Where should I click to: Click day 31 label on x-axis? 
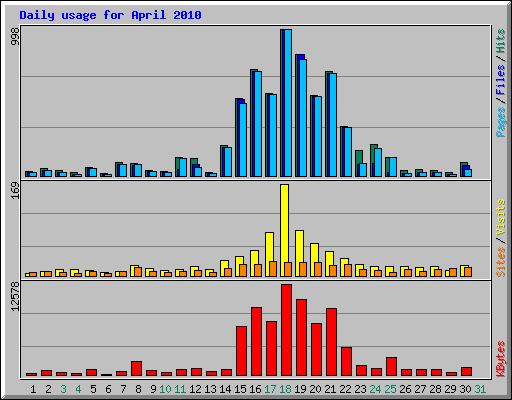(480, 389)
